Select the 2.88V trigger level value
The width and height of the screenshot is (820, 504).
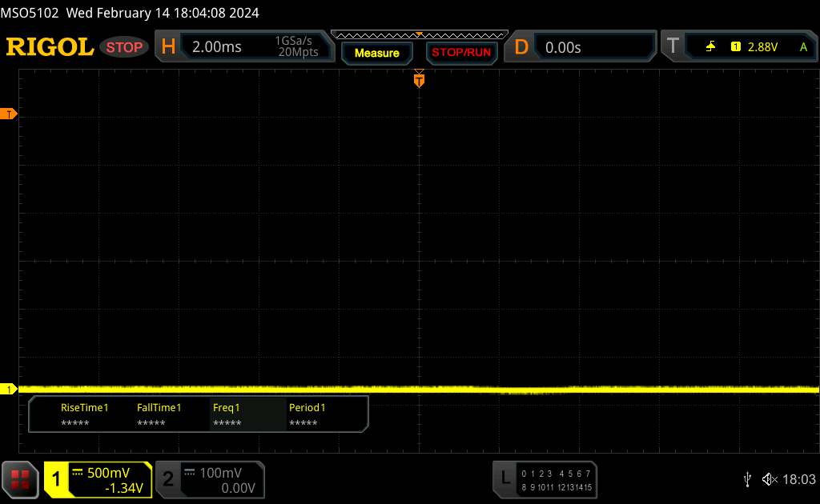point(762,47)
